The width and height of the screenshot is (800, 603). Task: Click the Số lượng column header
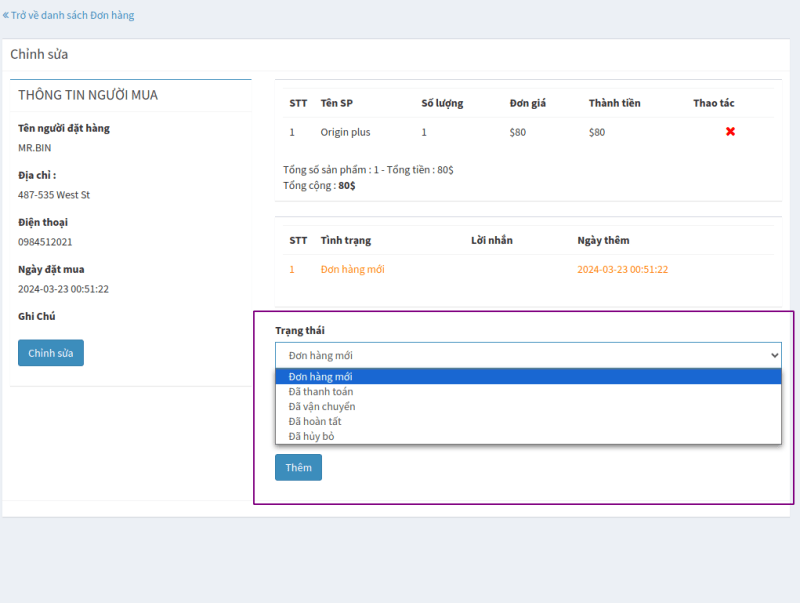pyautogui.click(x=442, y=103)
